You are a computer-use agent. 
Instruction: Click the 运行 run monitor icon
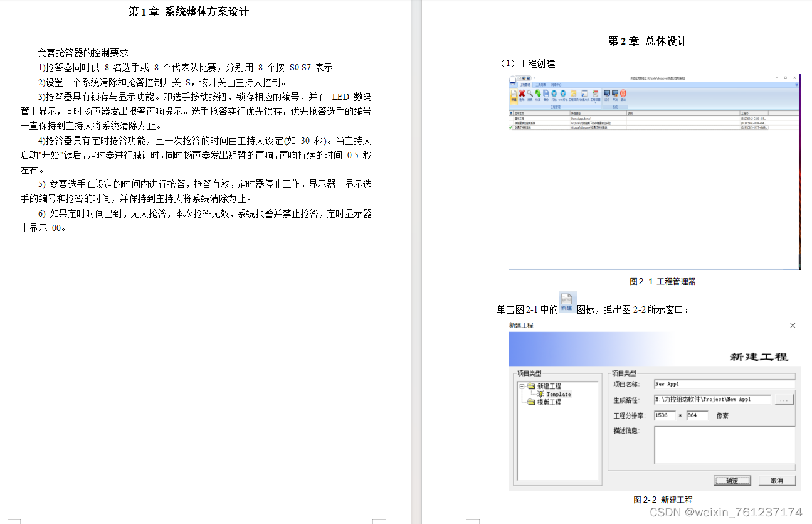(607, 95)
